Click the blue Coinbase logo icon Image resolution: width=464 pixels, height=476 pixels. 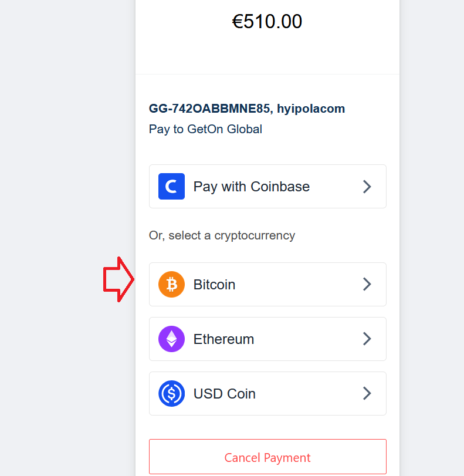pos(171,187)
